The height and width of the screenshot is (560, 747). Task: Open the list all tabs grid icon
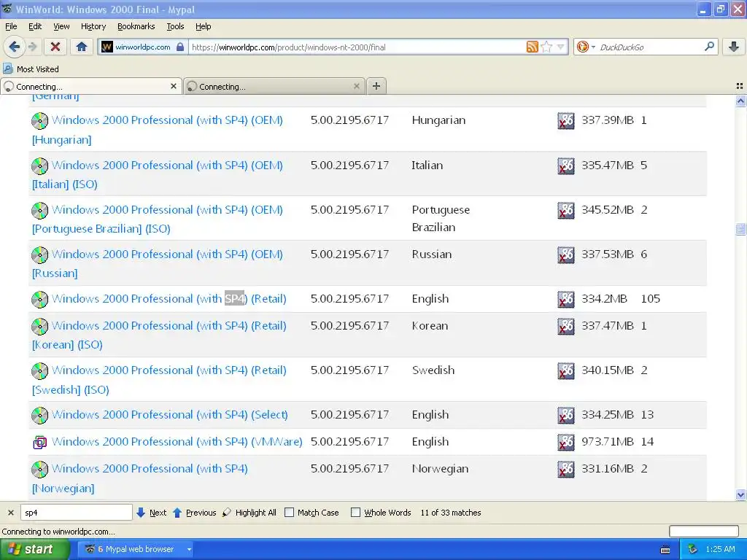(x=740, y=86)
